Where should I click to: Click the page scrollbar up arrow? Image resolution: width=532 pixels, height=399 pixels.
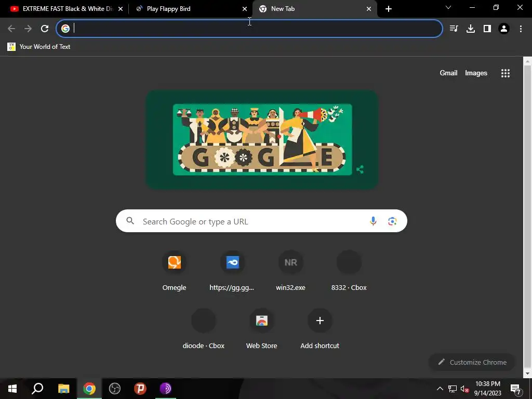527,61
